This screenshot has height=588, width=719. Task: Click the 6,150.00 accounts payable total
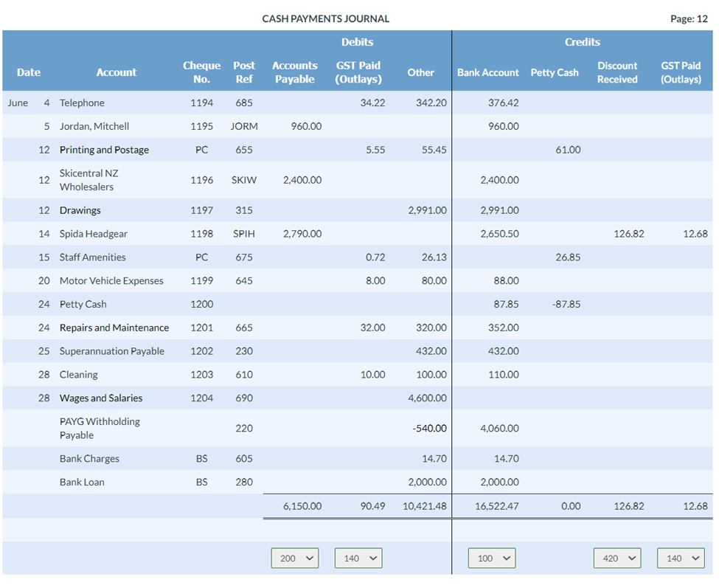302,506
